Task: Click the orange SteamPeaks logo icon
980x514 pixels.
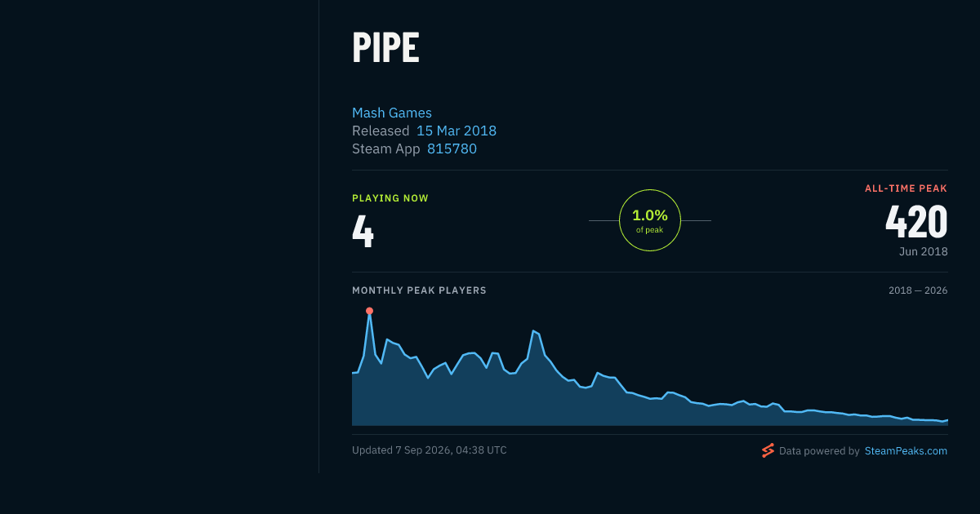Action: [768, 450]
